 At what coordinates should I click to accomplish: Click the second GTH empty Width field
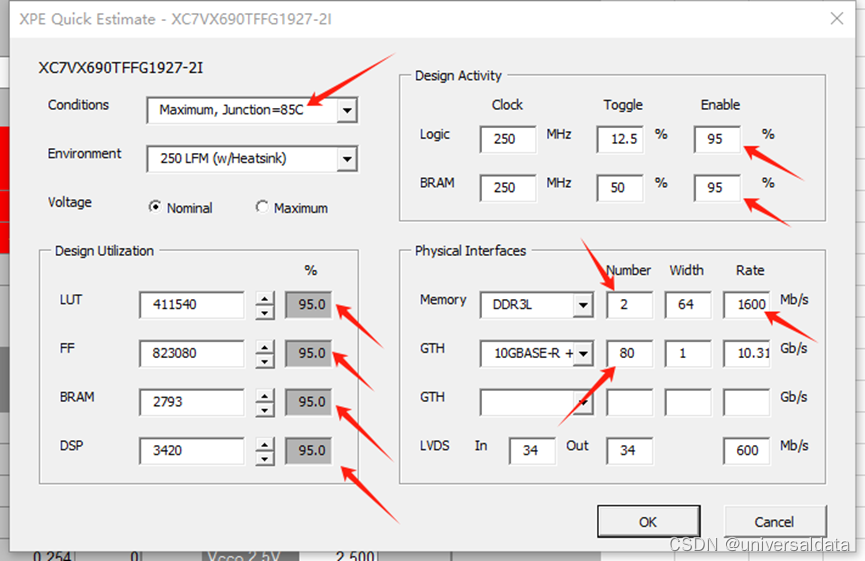coord(688,402)
